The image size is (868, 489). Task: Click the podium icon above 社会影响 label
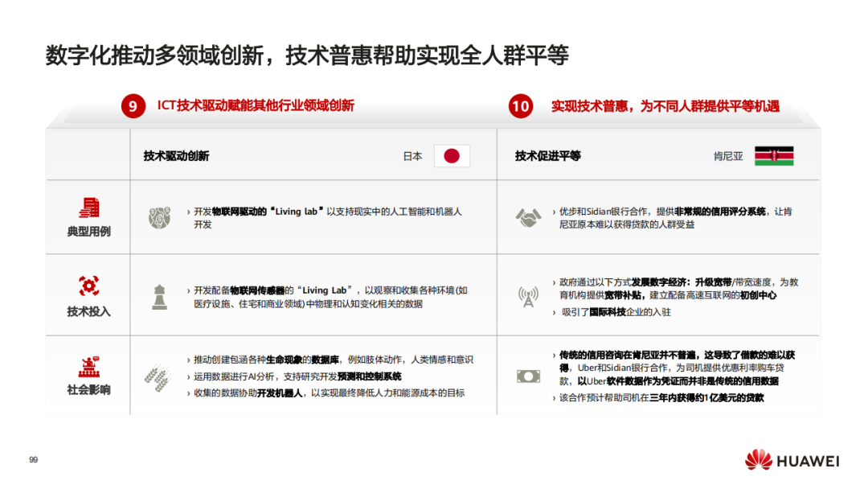[88, 366]
